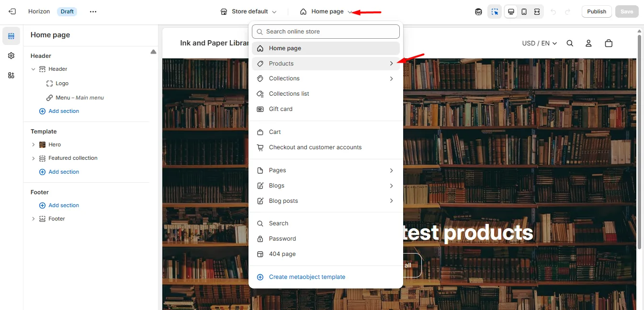Image resolution: width=644 pixels, height=310 pixels.
Task: Click the search magnifier in store header
Action: (570, 43)
